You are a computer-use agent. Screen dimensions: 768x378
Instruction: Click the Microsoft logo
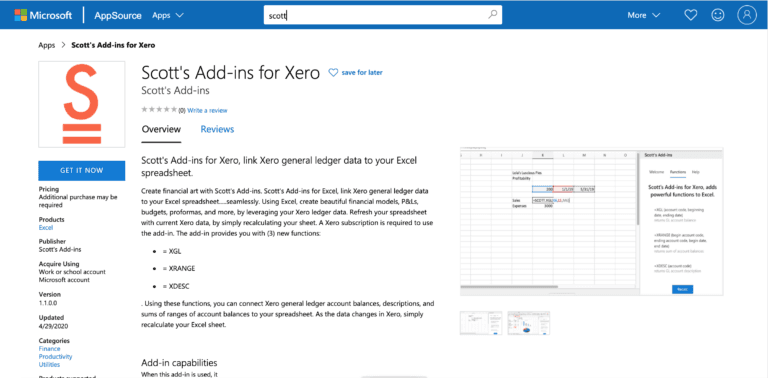(43, 15)
